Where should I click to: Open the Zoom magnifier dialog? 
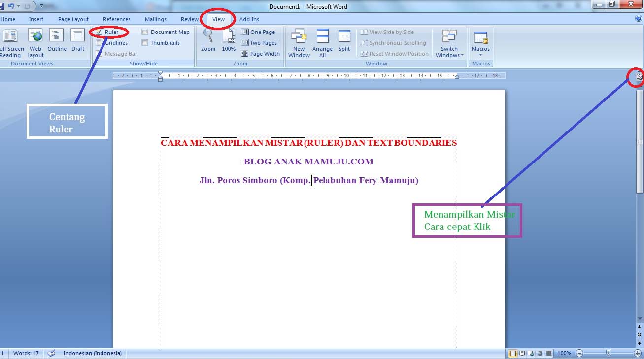[x=208, y=40]
